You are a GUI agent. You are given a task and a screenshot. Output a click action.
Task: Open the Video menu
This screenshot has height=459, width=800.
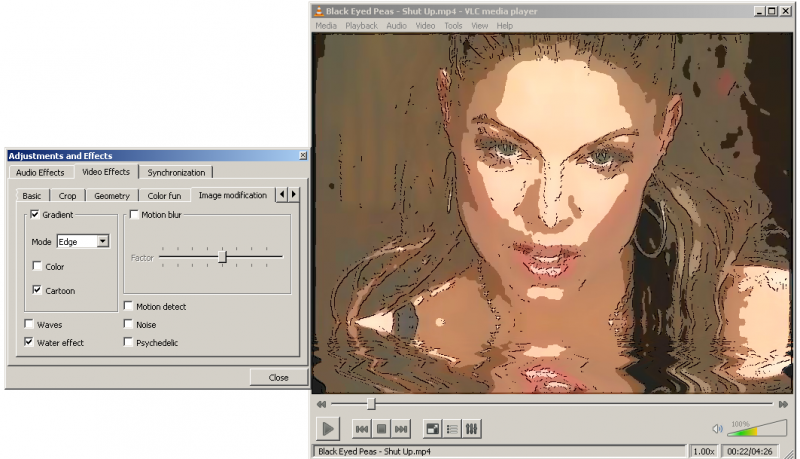tap(425, 26)
